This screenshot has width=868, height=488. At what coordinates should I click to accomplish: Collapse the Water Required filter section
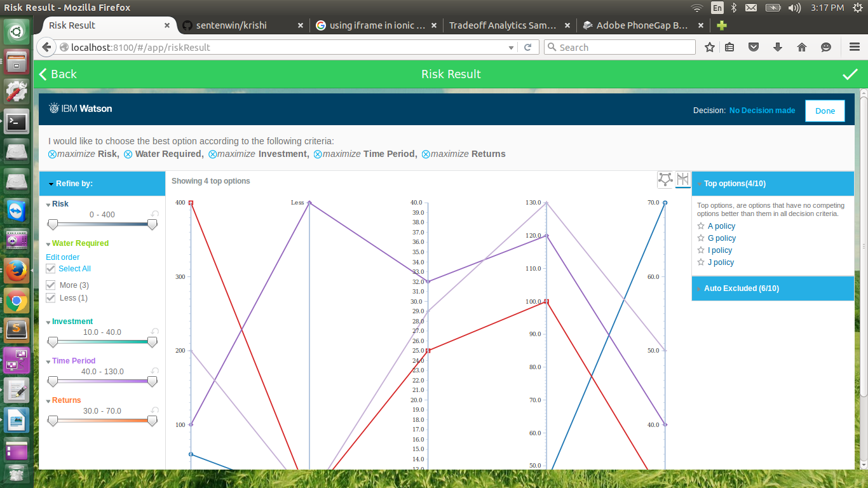click(x=48, y=244)
